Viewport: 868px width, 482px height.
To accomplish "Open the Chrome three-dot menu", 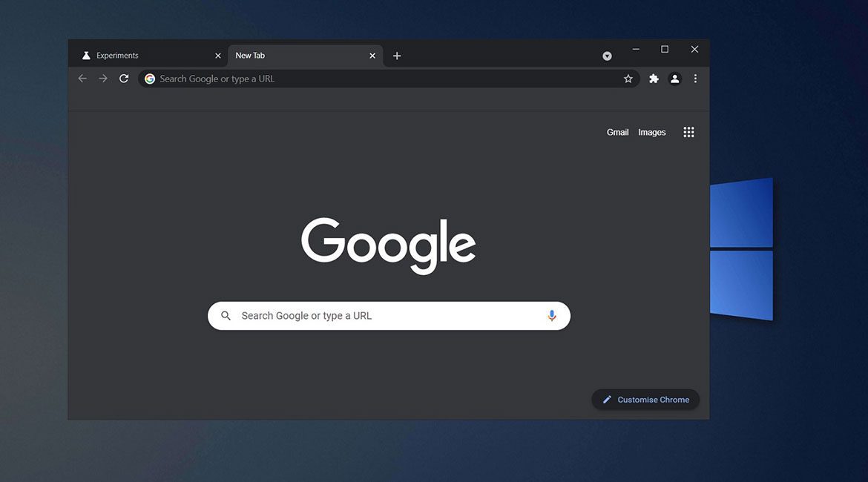I will pos(695,79).
